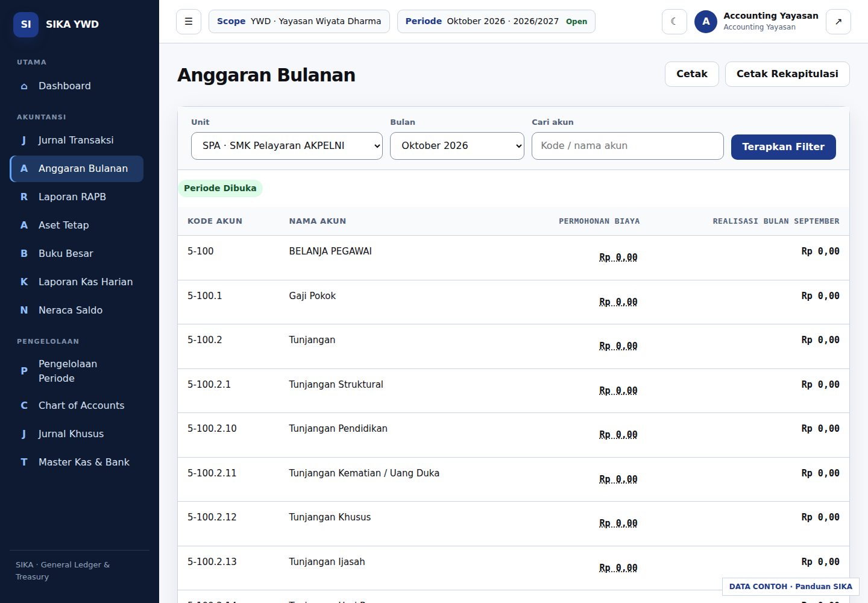Image resolution: width=868 pixels, height=603 pixels.
Task: Click the Laporan Kas Harian K icon
Action: tap(24, 282)
